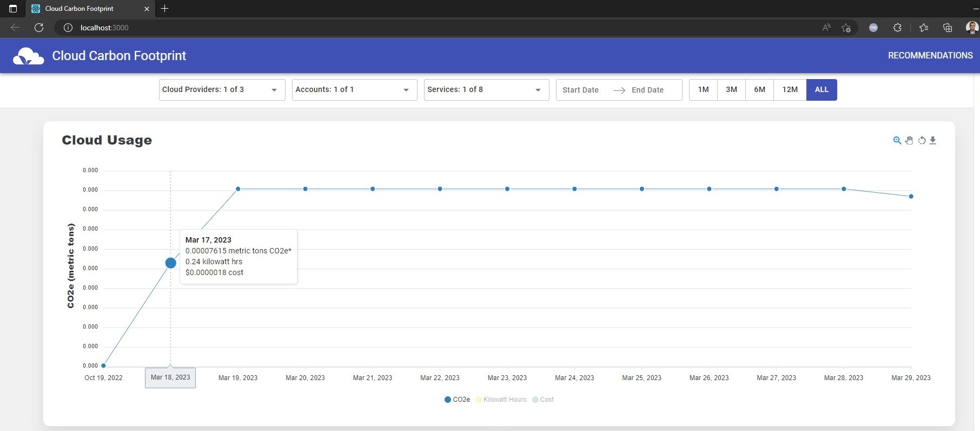View site information for localhost

point(68,28)
